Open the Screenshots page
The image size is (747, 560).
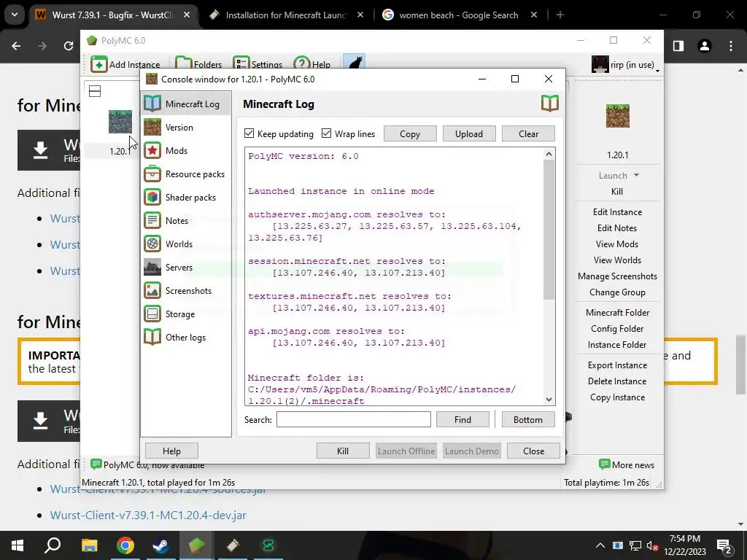[x=186, y=290]
